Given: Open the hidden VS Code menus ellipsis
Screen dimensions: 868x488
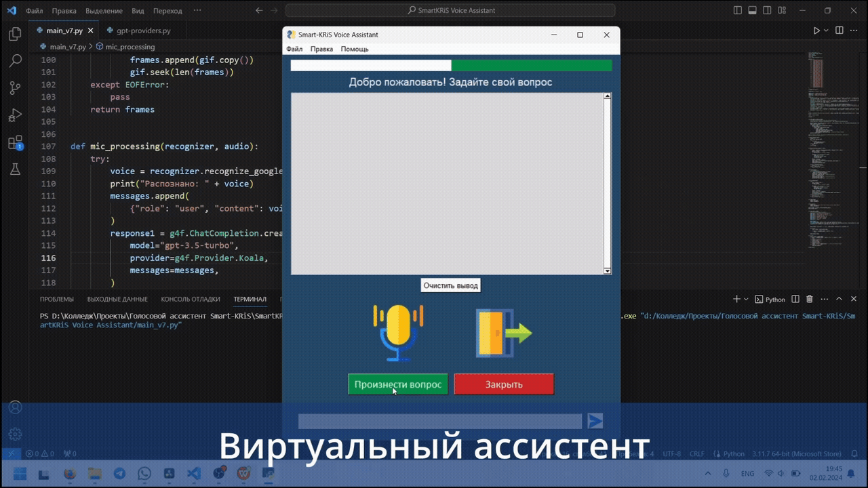Looking at the screenshot, I should pyautogui.click(x=197, y=10).
